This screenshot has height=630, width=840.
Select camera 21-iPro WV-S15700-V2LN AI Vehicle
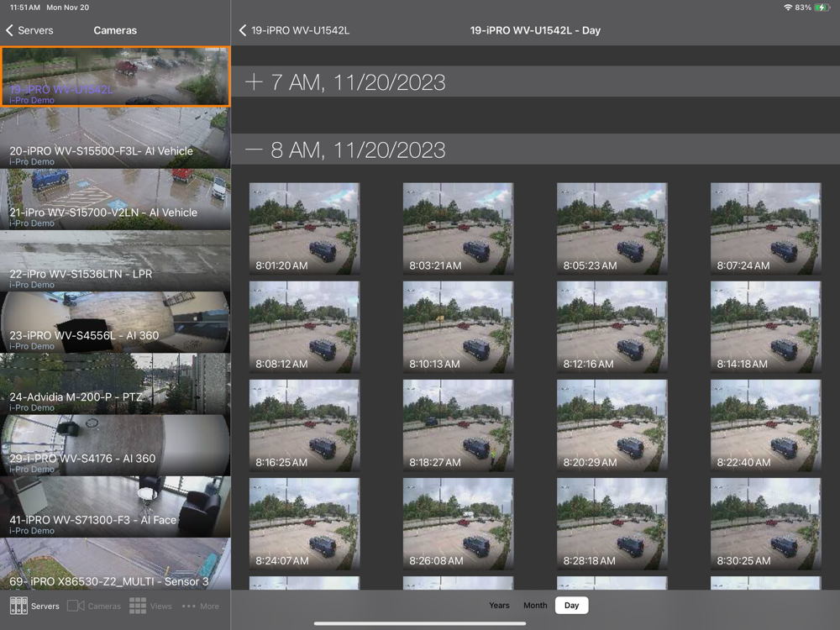pos(115,199)
